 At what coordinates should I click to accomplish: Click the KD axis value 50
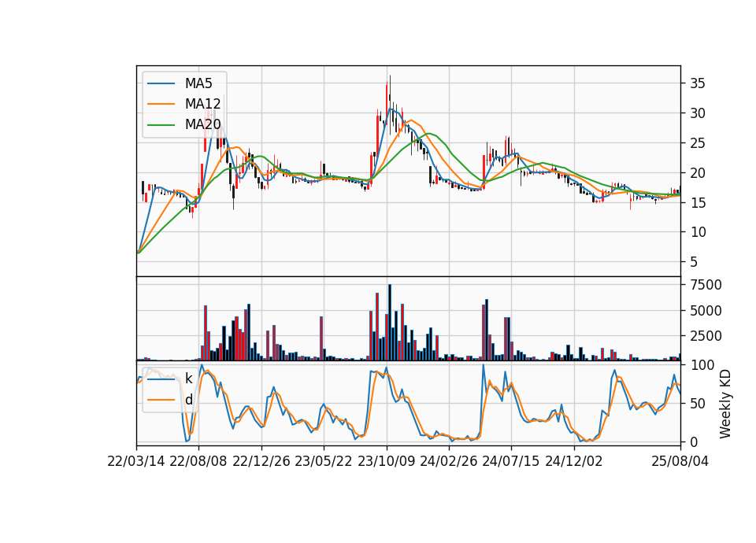(x=698, y=404)
